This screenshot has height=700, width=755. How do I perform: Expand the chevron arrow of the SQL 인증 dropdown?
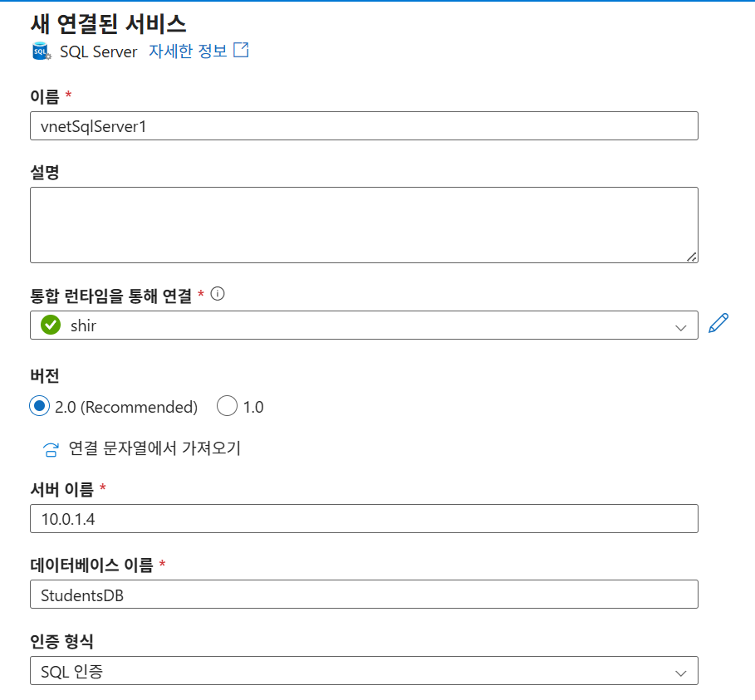pos(681,673)
